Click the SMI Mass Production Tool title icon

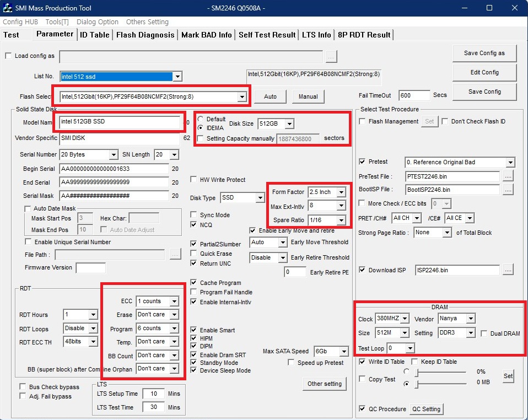coord(7,8)
